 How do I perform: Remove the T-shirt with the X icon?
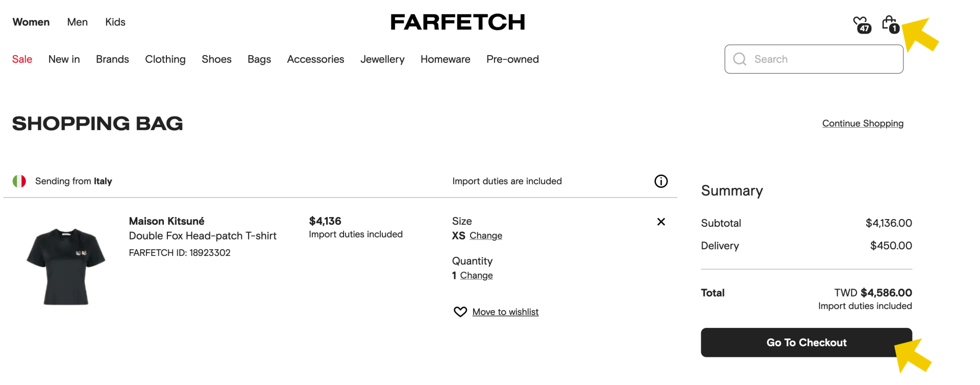click(x=661, y=222)
